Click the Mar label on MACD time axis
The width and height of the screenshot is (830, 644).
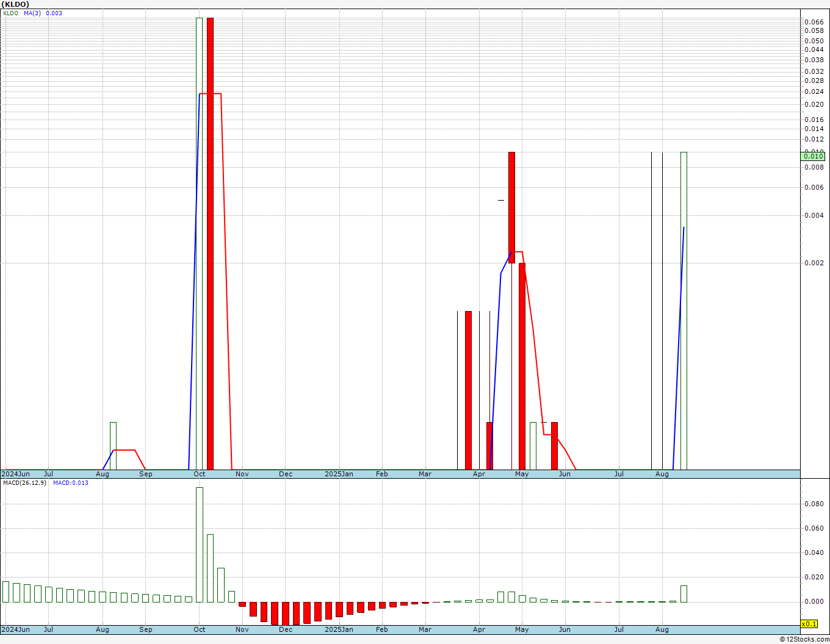(425, 629)
